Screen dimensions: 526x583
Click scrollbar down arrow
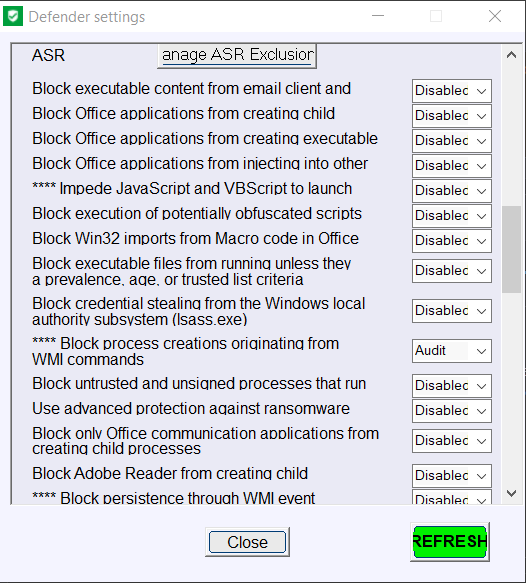[x=512, y=493]
